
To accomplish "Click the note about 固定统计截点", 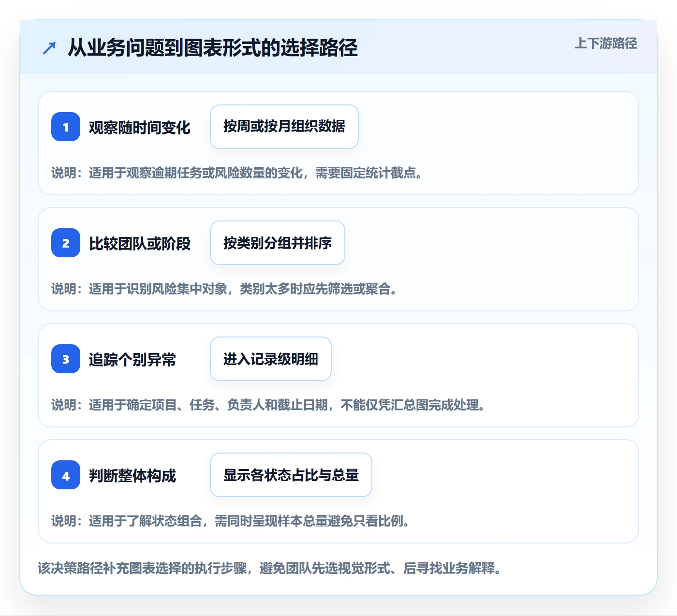I will click(x=237, y=173).
